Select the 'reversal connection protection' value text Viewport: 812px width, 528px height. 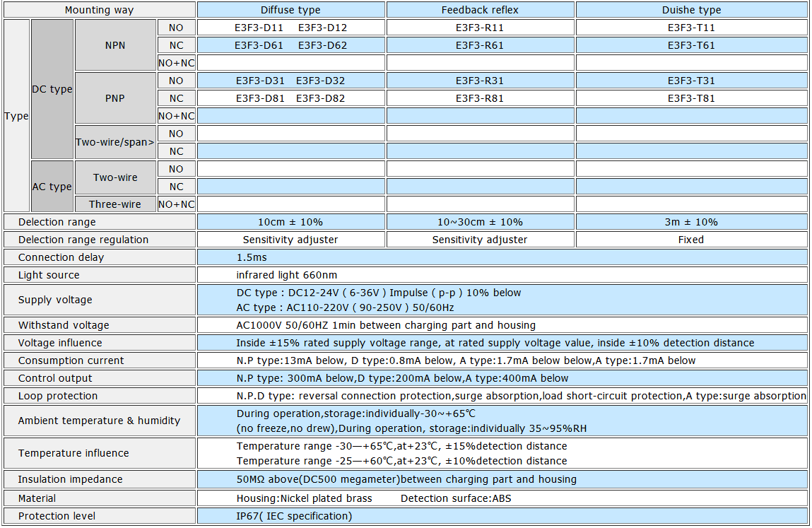pyautogui.click(x=375, y=395)
